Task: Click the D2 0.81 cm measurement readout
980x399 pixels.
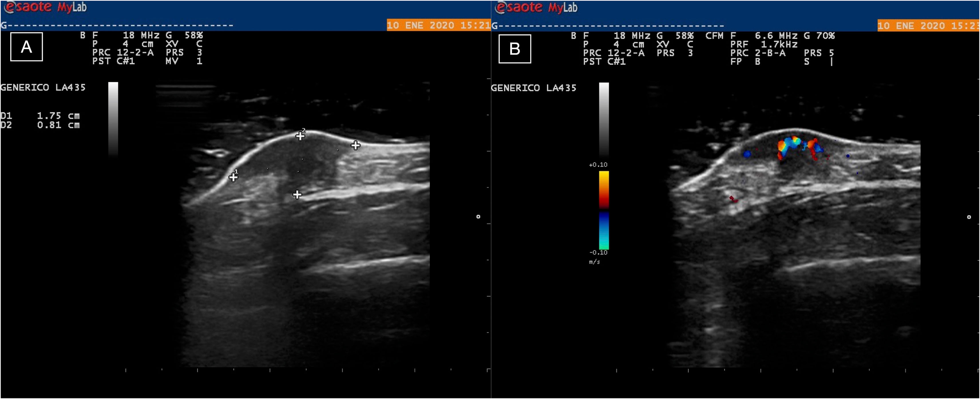Action: pyautogui.click(x=40, y=125)
